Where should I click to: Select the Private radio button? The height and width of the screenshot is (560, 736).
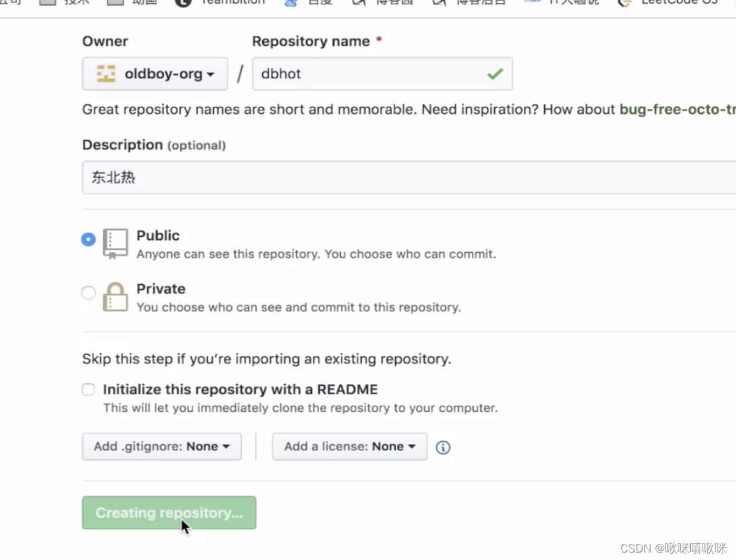(88, 292)
